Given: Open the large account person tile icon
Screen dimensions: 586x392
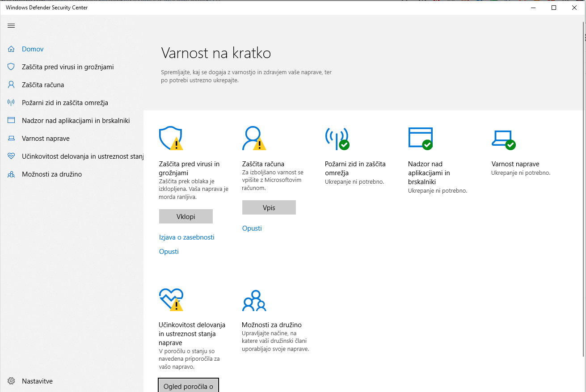Looking at the screenshot, I should click(254, 138).
